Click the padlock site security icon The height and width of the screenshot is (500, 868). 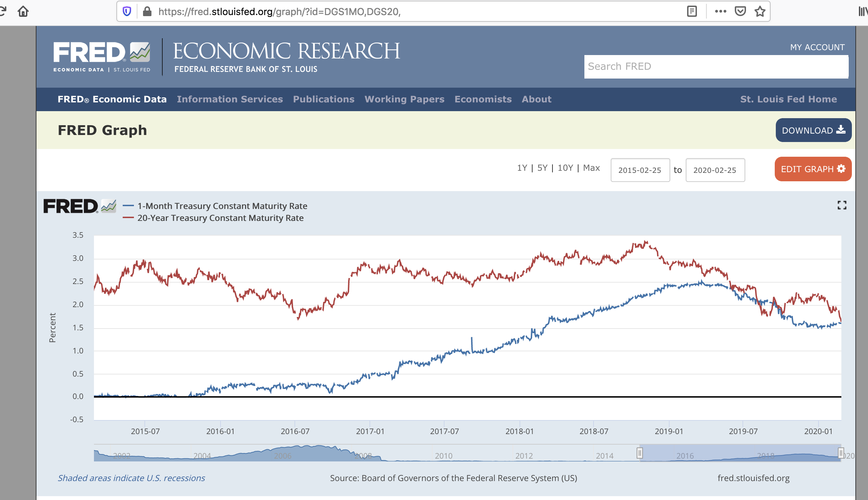click(147, 12)
